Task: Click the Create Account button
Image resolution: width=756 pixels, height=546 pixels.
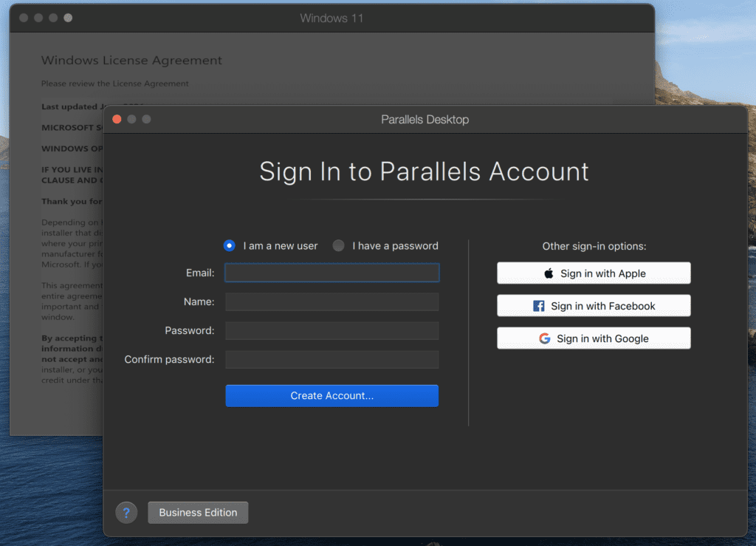Action: click(331, 395)
